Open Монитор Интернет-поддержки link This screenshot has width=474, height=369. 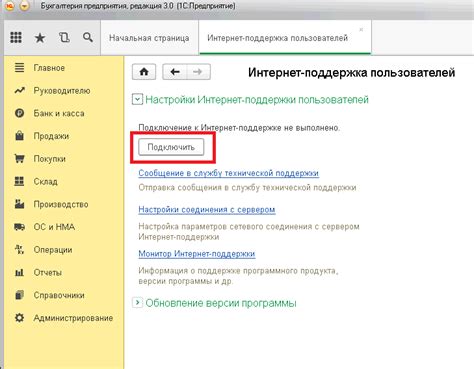tap(197, 254)
